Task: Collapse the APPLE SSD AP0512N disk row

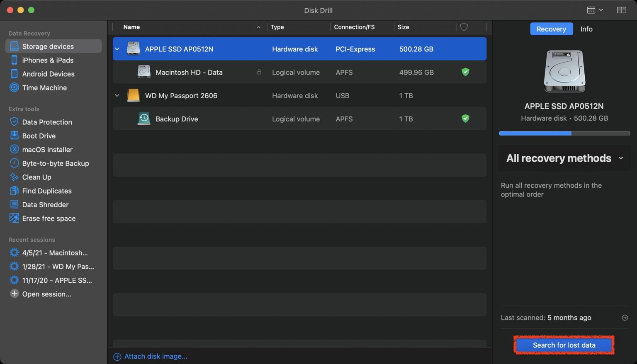Action: coord(117,49)
